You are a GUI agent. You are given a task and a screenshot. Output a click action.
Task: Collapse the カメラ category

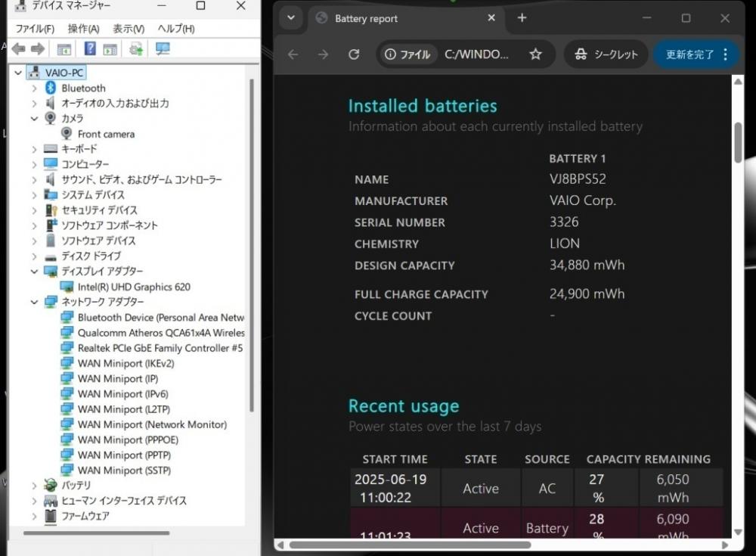(34, 119)
